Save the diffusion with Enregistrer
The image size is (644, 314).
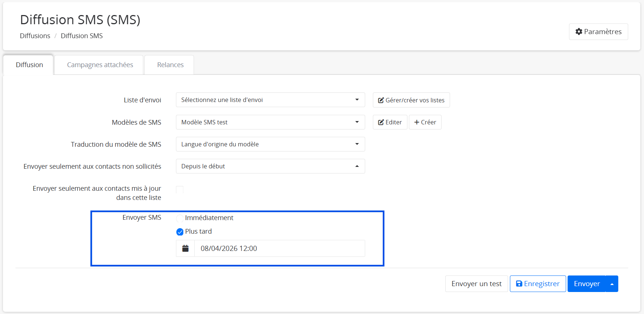pyautogui.click(x=537, y=284)
